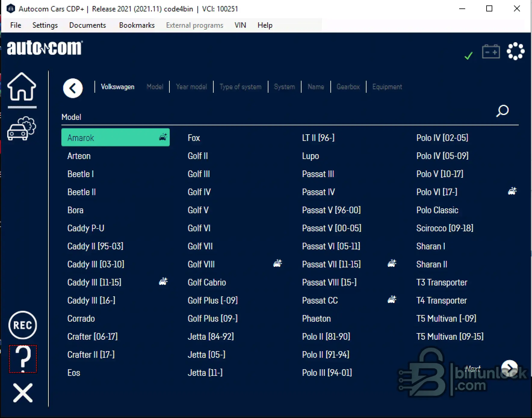Open the File menu

pyautogui.click(x=16, y=25)
